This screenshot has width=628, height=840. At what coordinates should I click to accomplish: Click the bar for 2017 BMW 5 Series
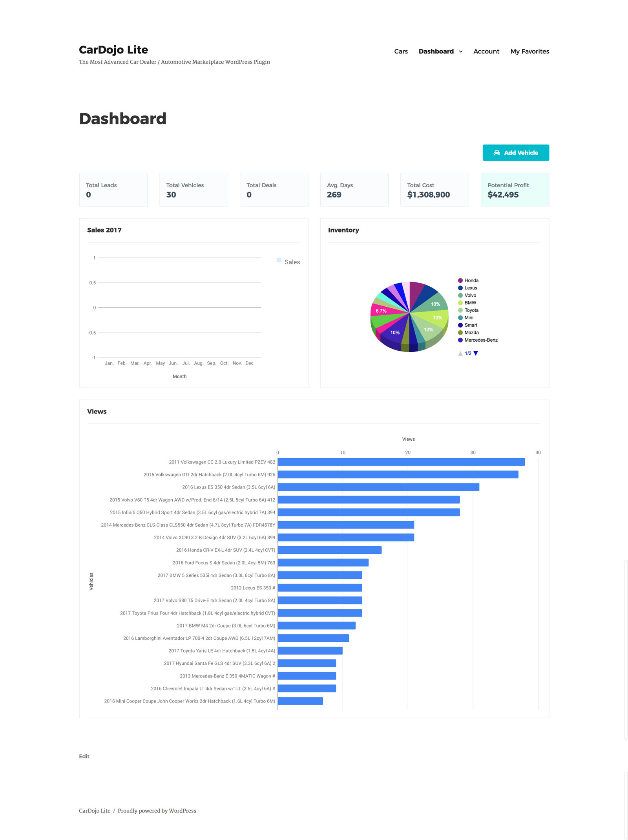(320, 575)
